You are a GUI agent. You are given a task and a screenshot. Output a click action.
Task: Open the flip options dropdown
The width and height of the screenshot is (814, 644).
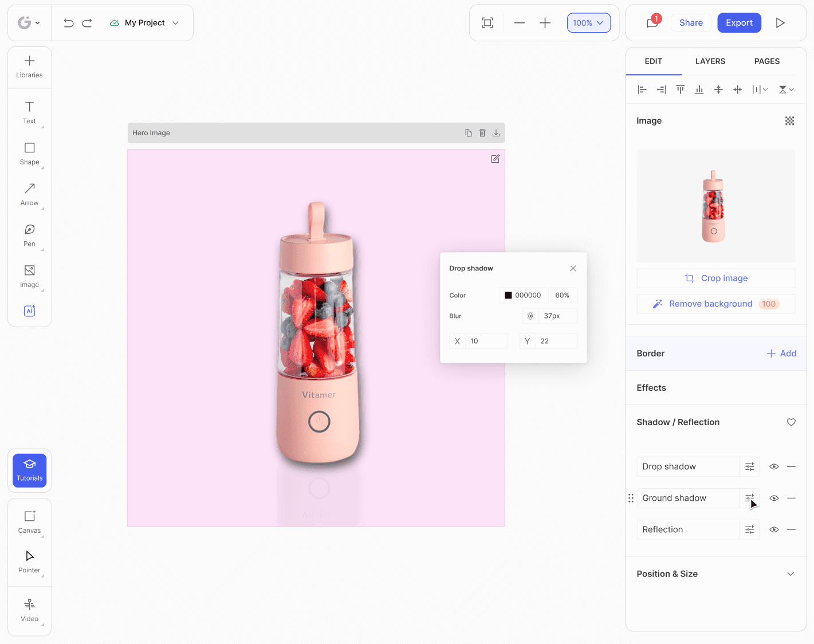pos(787,89)
